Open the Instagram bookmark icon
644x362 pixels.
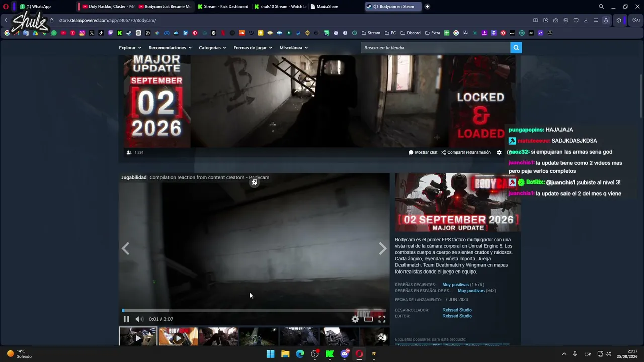82,33
